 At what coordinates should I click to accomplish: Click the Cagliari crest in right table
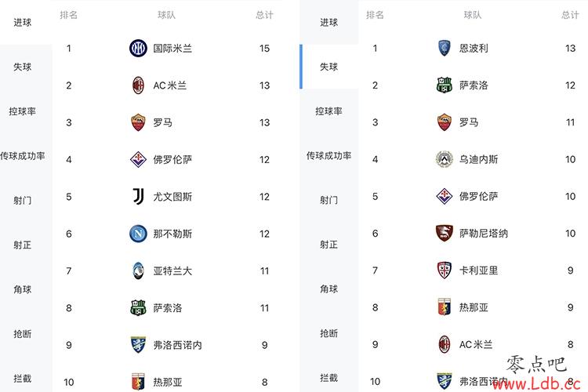(445, 270)
